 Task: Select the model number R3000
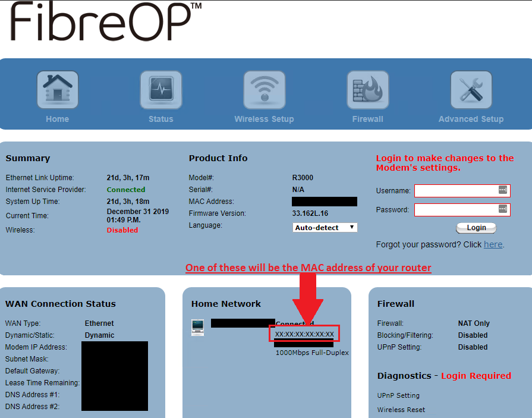303,178
